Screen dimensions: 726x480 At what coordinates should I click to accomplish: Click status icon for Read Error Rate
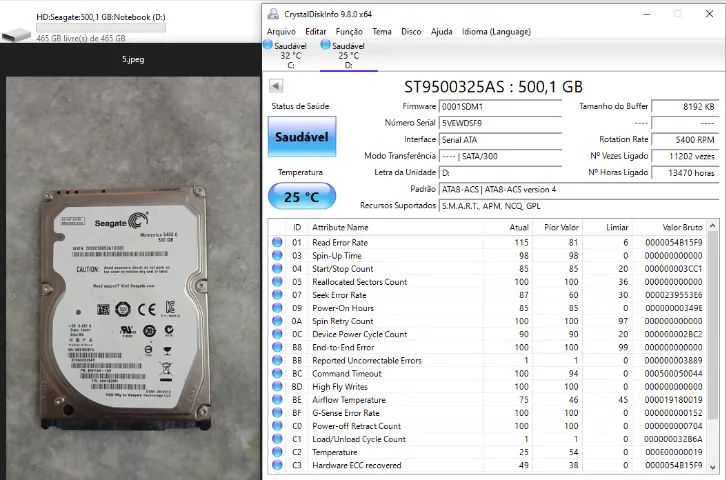coord(277,242)
